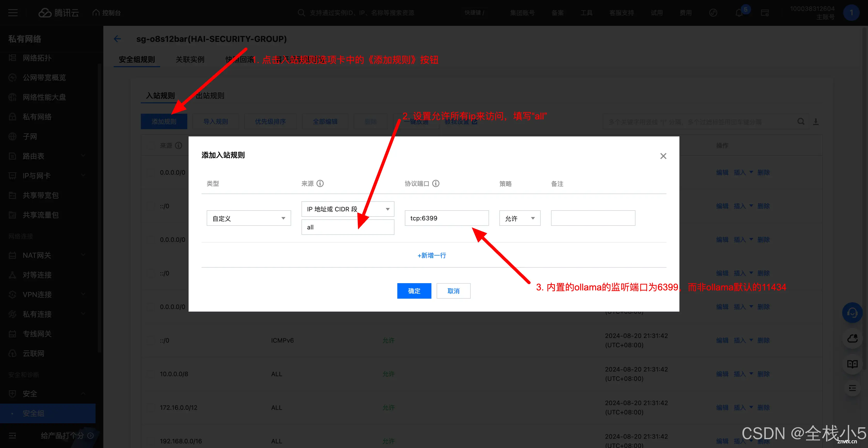
Task: Switch to 出站规则 tab
Action: point(210,96)
